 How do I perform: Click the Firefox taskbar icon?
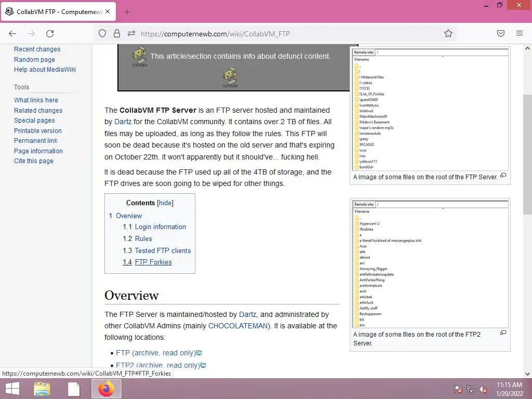[x=107, y=389]
